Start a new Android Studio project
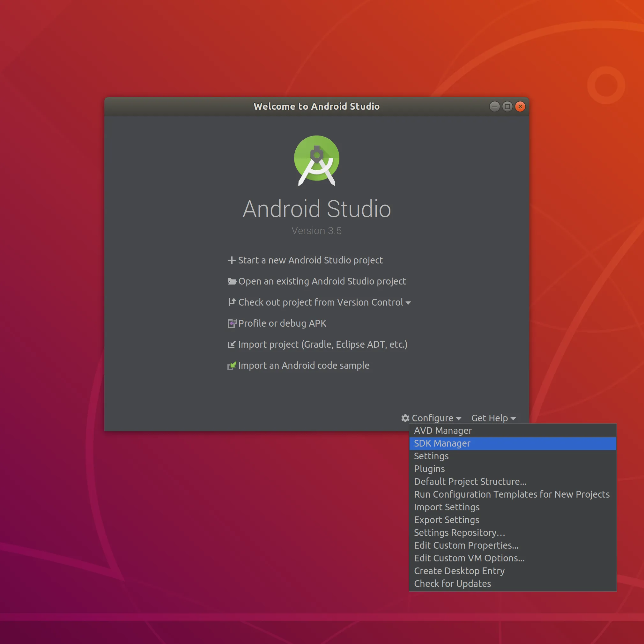Image resolution: width=644 pixels, height=644 pixels. (310, 260)
